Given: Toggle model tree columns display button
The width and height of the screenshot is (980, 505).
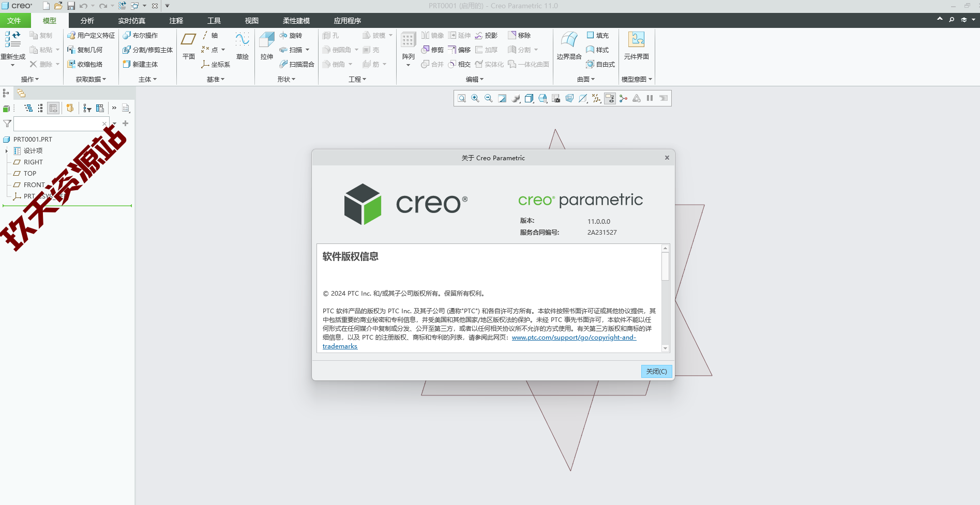Looking at the screenshot, I should (x=53, y=108).
